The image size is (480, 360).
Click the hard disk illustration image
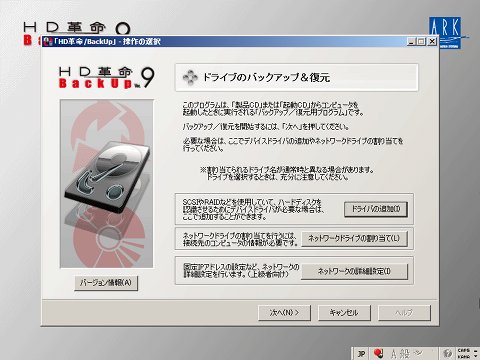tap(107, 184)
